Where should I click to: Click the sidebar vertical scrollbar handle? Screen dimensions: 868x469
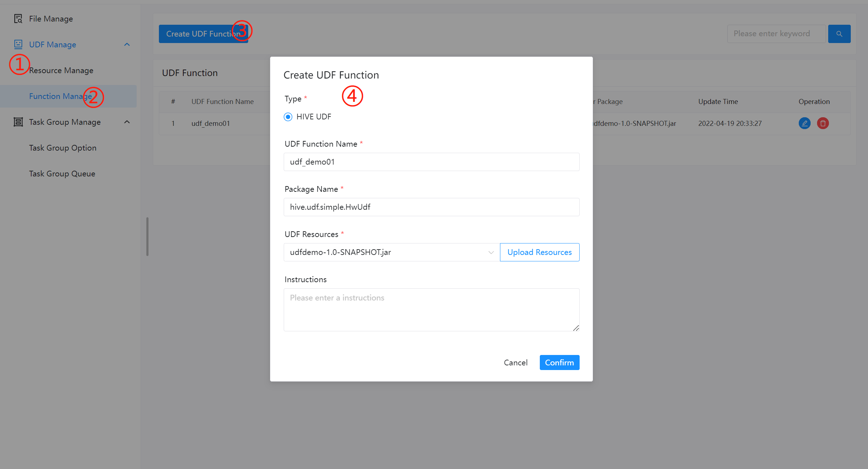[x=147, y=237]
